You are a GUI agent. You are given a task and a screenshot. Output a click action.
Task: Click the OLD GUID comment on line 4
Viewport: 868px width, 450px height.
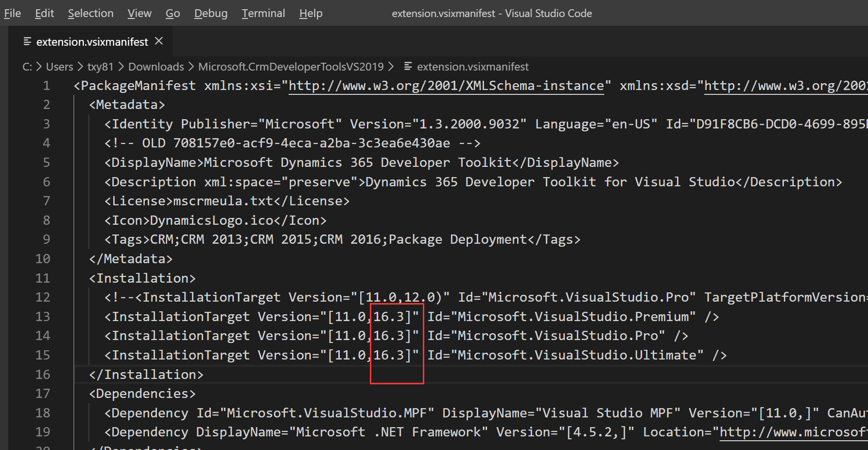point(293,143)
